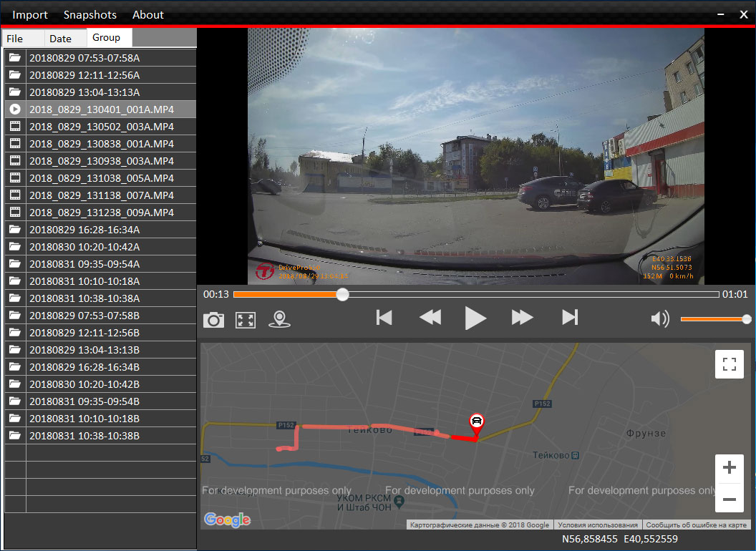Toggle the map location pin icon
The image size is (756, 551).
click(x=279, y=319)
